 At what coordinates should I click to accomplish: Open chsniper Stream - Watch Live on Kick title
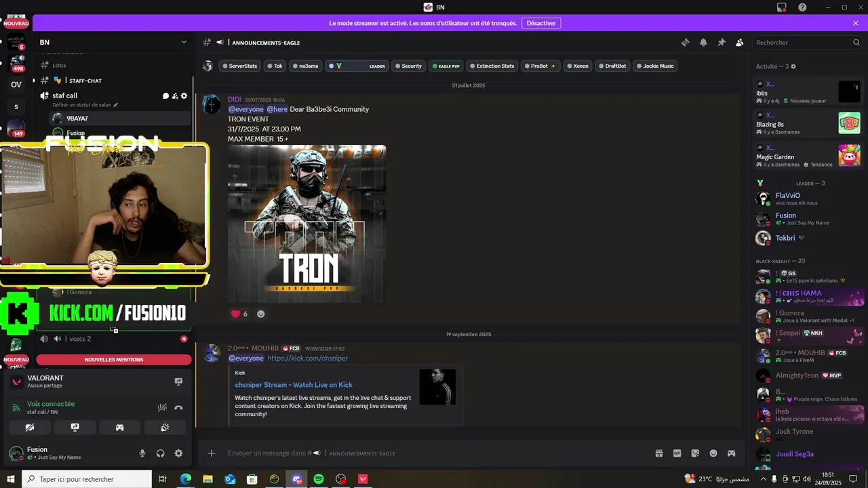(x=294, y=385)
